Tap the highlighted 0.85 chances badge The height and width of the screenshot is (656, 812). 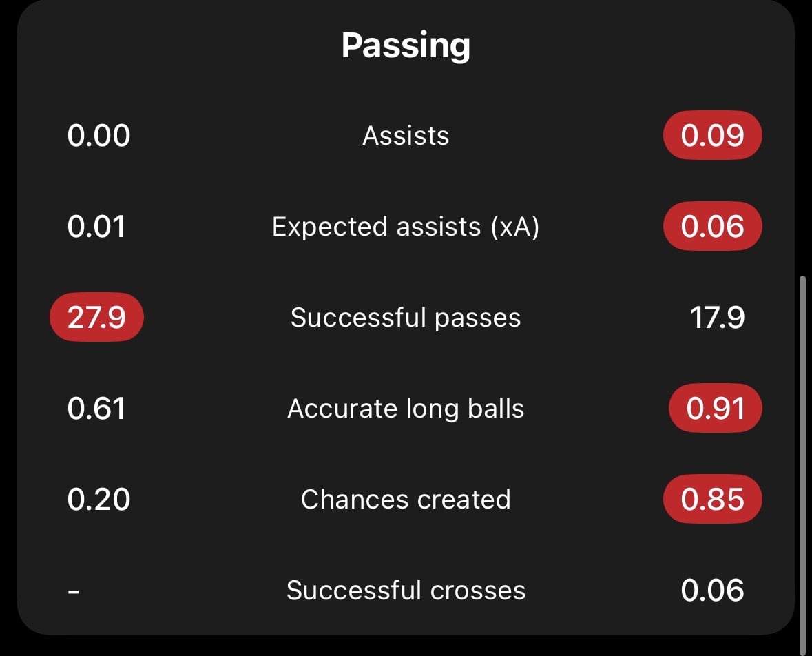713,499
